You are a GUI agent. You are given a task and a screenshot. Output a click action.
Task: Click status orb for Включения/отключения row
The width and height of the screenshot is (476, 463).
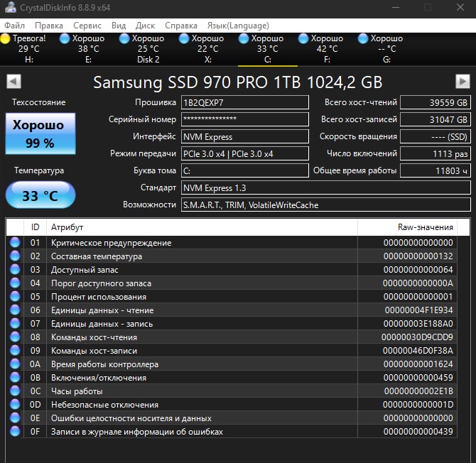click(15, 378)
